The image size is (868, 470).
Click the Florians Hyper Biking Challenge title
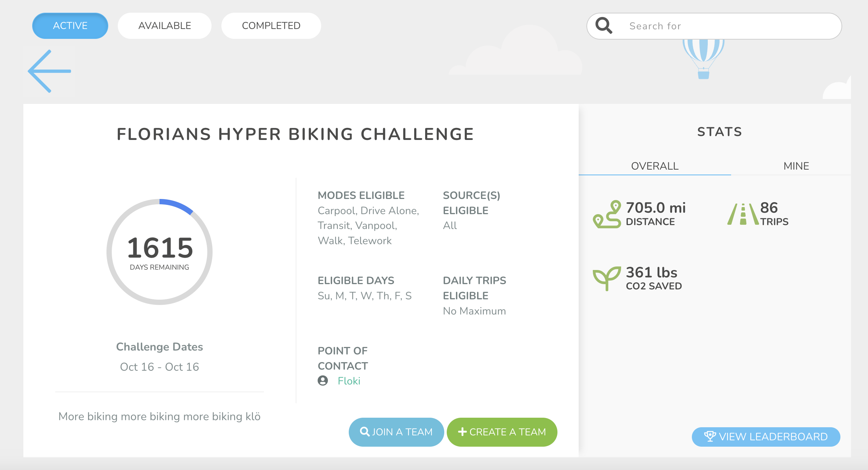point(296,134)
